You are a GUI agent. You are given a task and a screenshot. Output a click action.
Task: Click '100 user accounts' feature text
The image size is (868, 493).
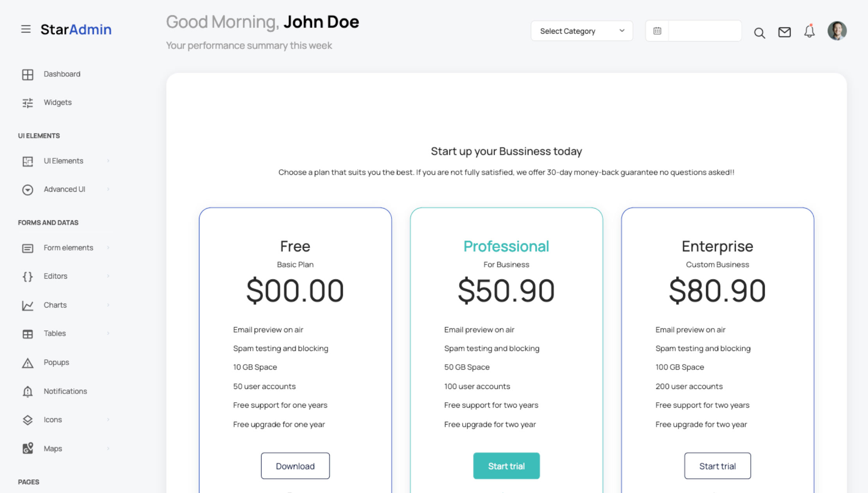[477, 387]
